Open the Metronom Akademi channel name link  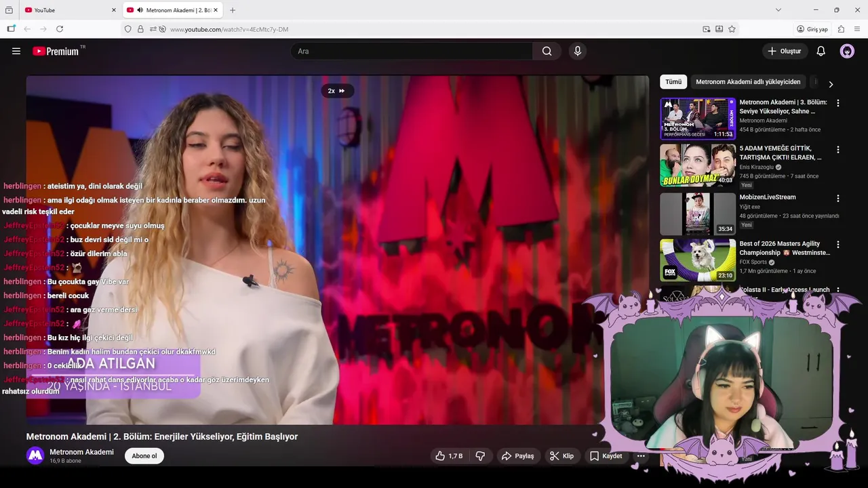coord(81,452)
